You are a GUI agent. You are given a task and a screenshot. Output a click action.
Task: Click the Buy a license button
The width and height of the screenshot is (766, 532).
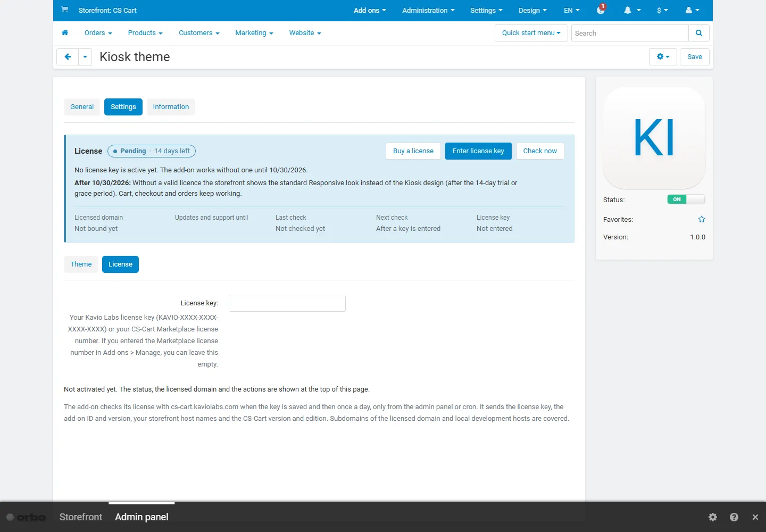413,151
